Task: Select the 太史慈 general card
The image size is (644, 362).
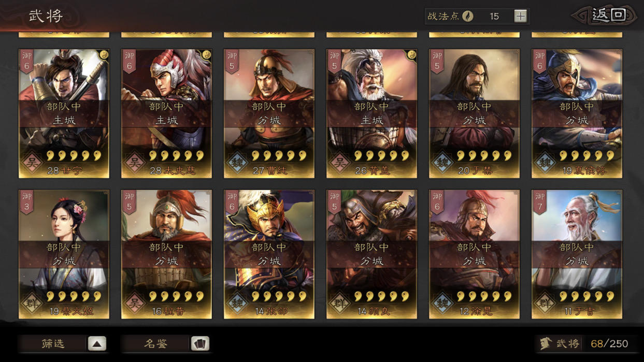Action: click(x=166, y=113)
